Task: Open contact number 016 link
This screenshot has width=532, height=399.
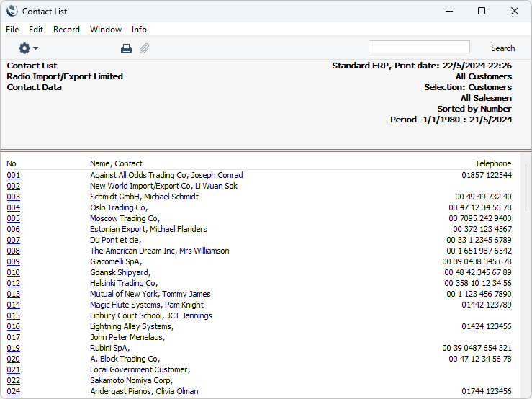Action: (13, 326)
